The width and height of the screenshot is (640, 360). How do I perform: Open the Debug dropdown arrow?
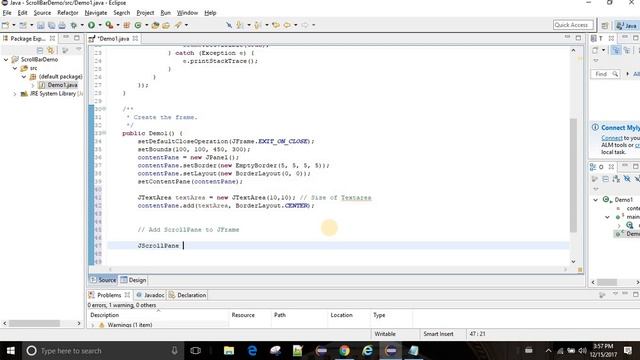pyautogui.click(x=82, y=25)
